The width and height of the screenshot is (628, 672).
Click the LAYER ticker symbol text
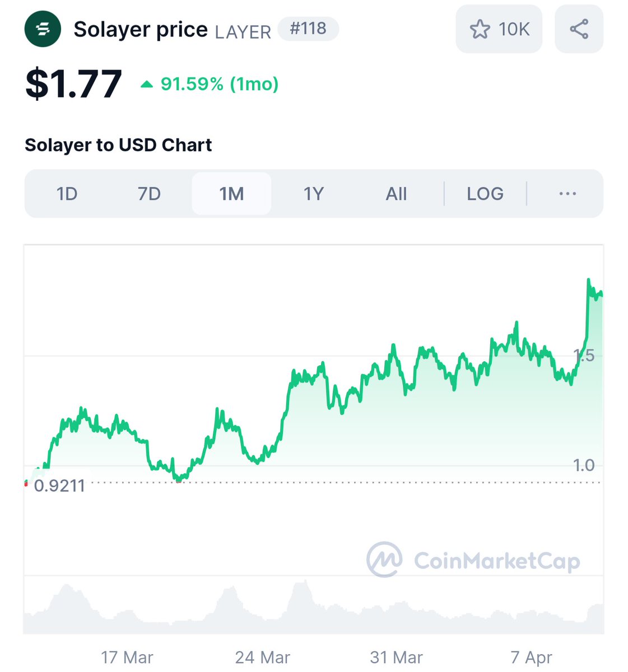243,32
